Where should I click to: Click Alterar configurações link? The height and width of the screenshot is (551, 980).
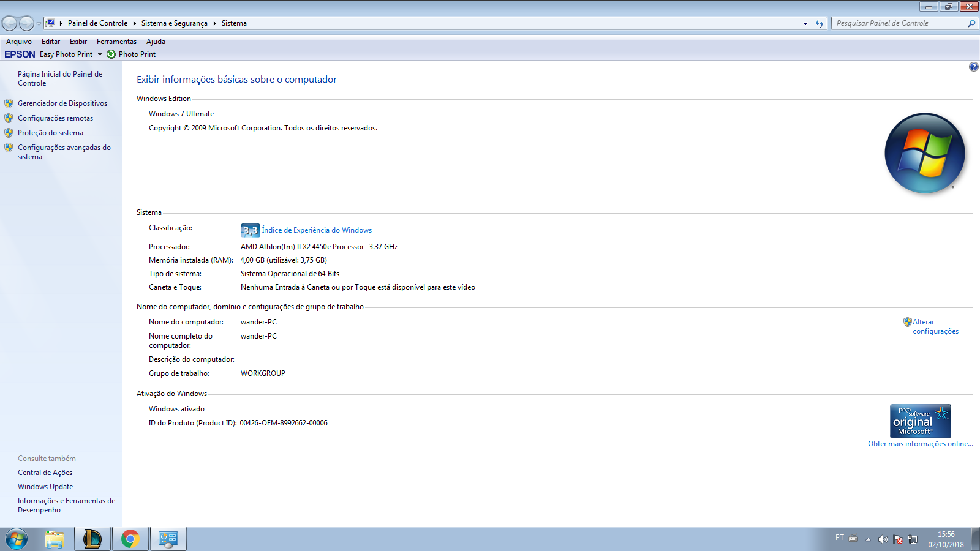click(935, 326)
